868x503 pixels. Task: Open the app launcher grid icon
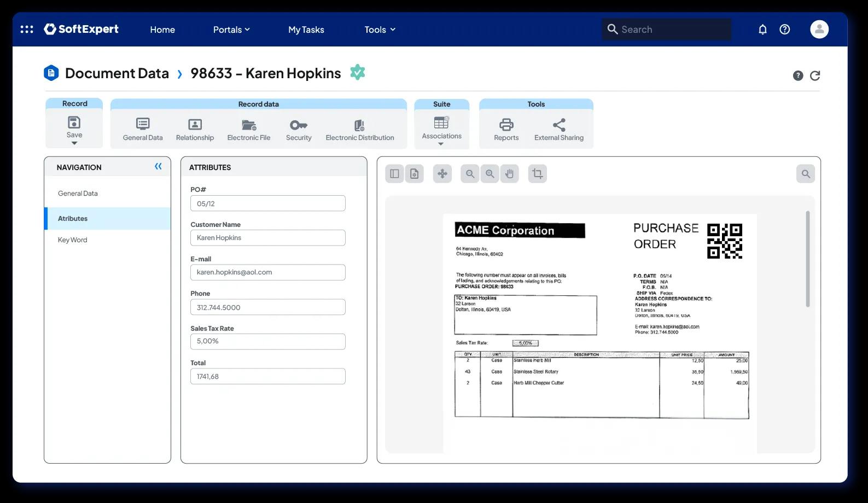26,30
